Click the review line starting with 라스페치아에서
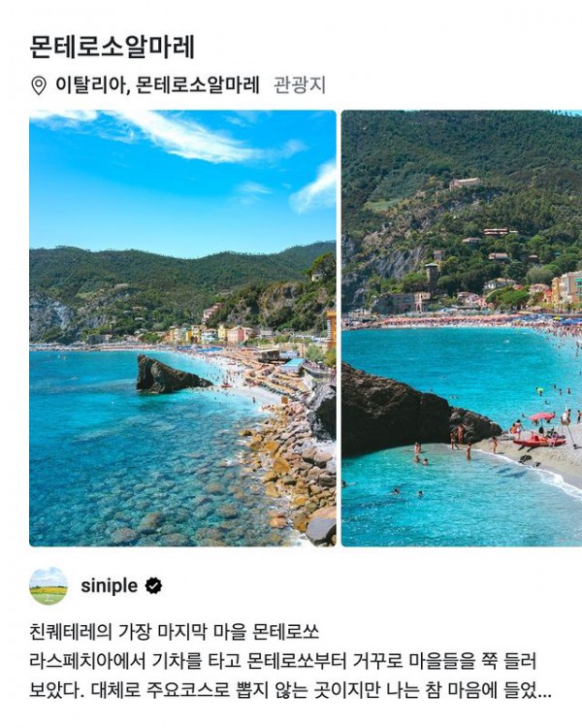This screenshot has width=582, height=728. click(x=283, y=661)
